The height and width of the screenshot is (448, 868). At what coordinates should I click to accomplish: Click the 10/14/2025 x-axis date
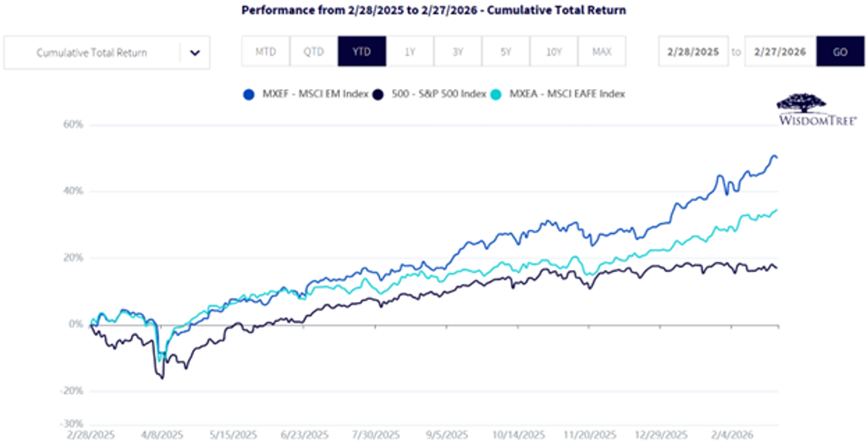point(519,436)
